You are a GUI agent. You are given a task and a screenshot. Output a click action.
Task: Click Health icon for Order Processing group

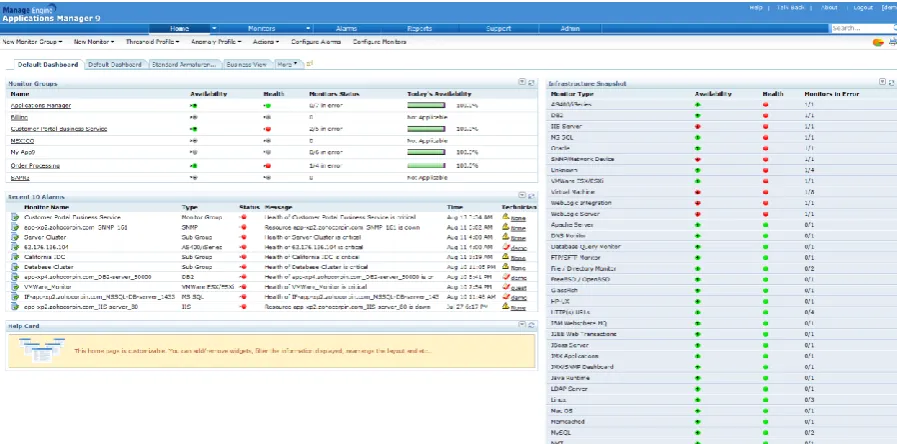click(x=267, y=166)
